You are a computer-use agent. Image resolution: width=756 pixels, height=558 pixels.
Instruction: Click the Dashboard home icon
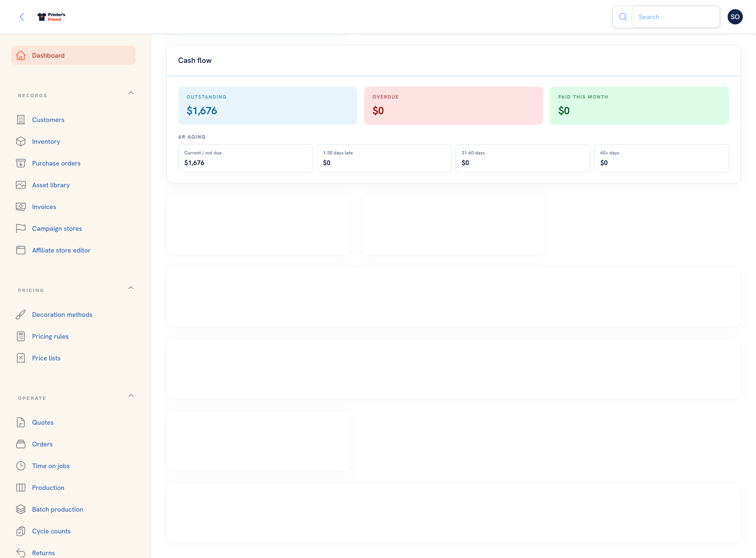tap(21, 55)
